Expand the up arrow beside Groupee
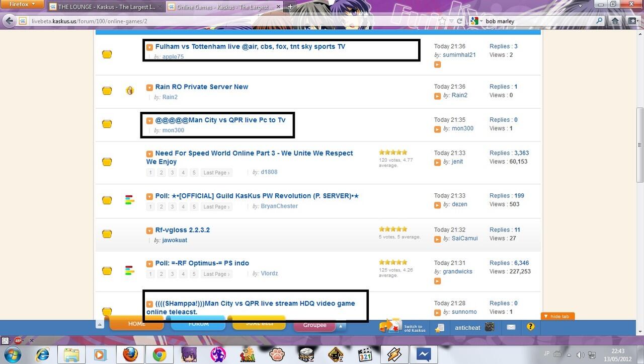Image resolution: width=644 pixels, height=364 pixels. pos(341,326)
